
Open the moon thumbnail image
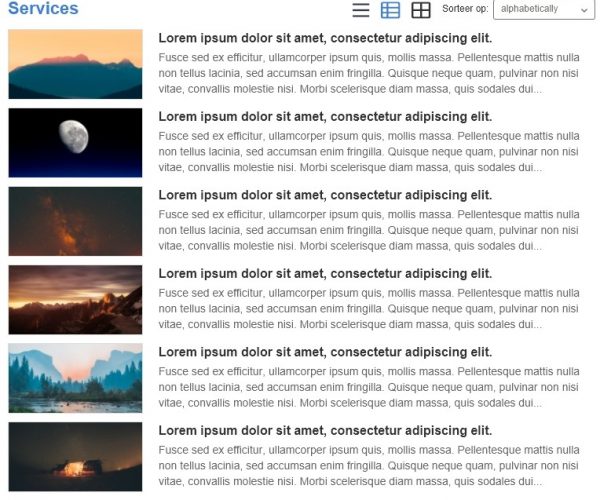pyautogui.click(x=75, y=143)
